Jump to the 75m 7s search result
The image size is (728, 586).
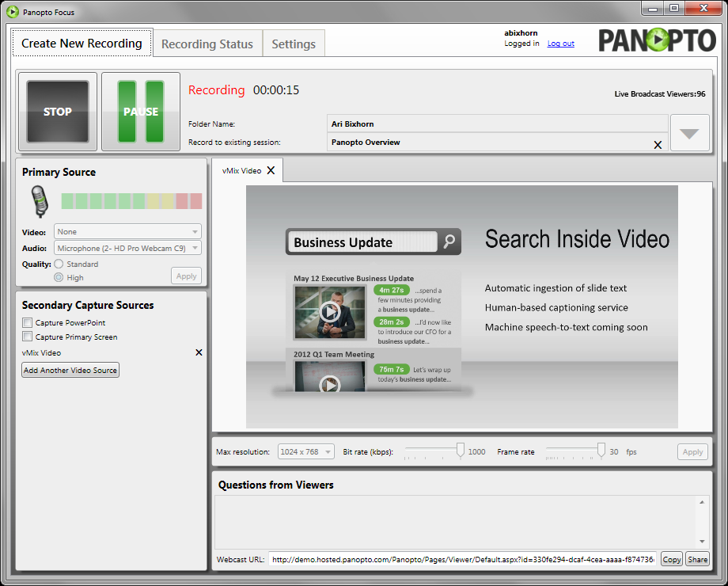(x=392, y=369)
